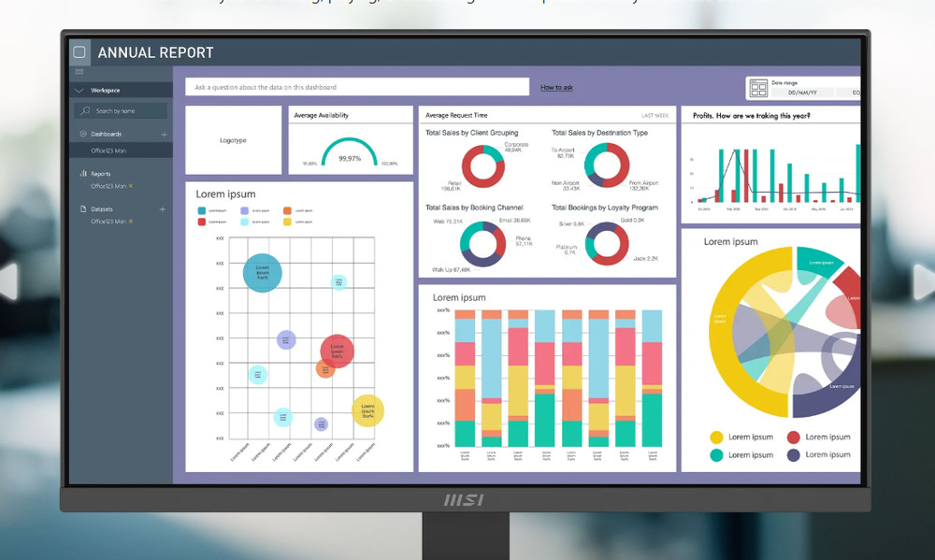This screenshot has height=560, width=935.
Task: Select Office123 Mon under Datasets
Action: (108, 222)
